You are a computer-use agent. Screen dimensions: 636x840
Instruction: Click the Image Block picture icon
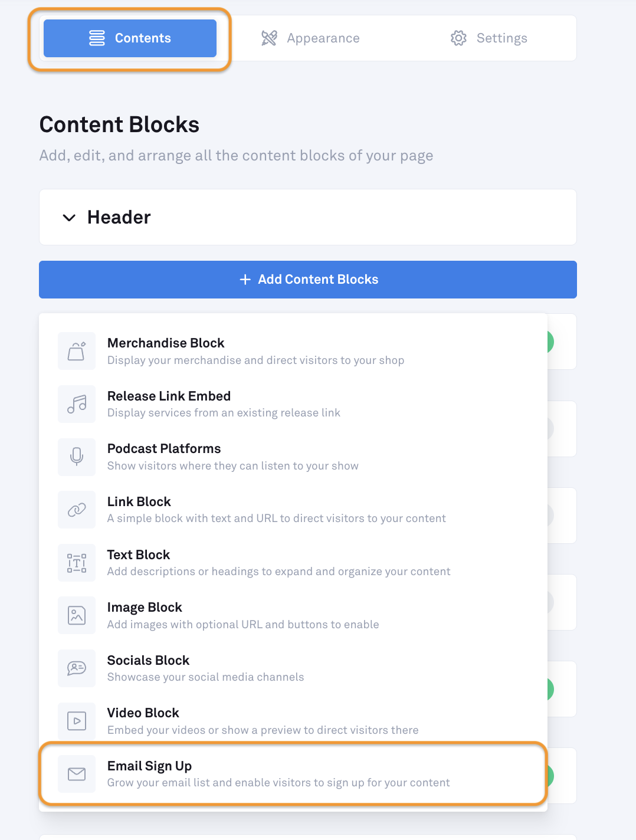(77, 615)
